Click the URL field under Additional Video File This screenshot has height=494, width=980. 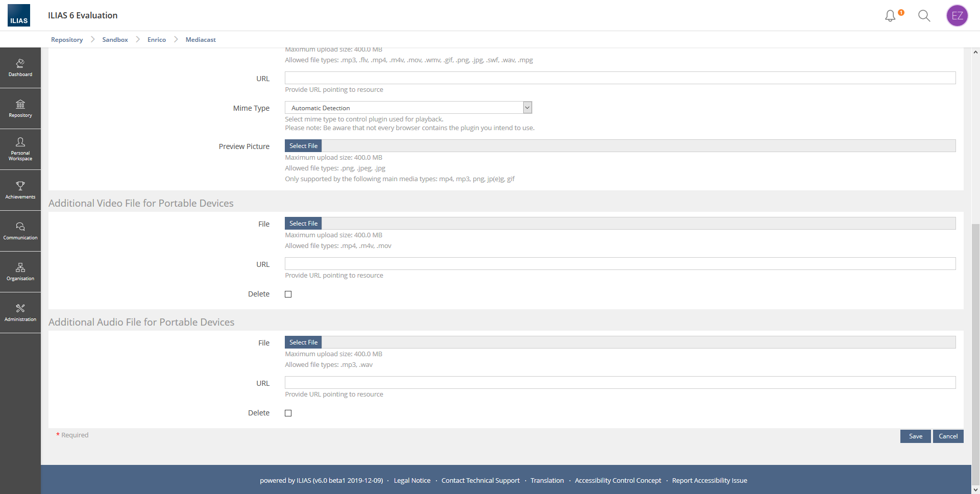tap(620, 264)
